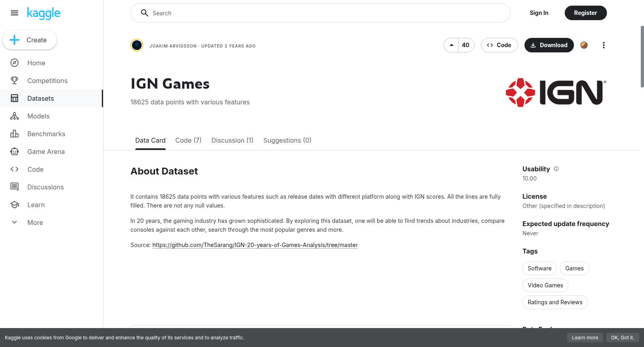Viewport: 644px width, 347px height.
Task: Click the Competitions trophy icon
Action: tap(14, 81)
